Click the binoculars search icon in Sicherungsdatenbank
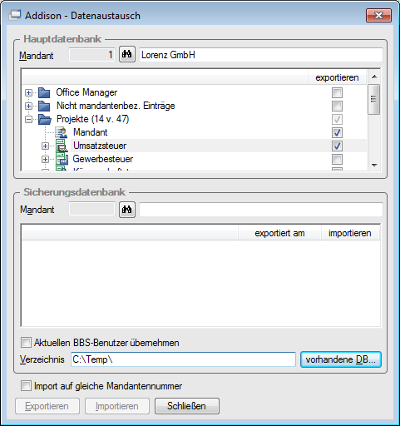Screen dimensions: 400x426 (127, 210)
